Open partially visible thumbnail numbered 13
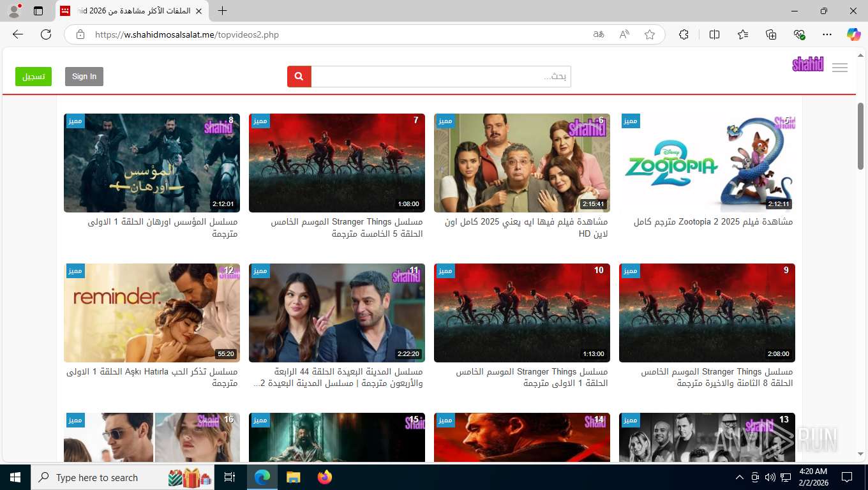The width and height of the screenshot is (868, 490). 707,438
